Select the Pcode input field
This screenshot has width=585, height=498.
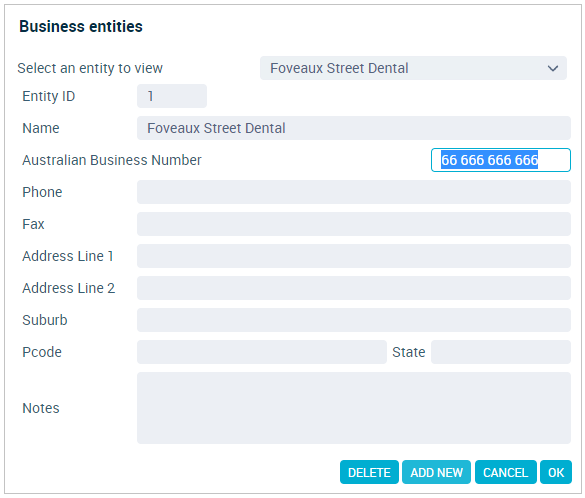[262, 352]
